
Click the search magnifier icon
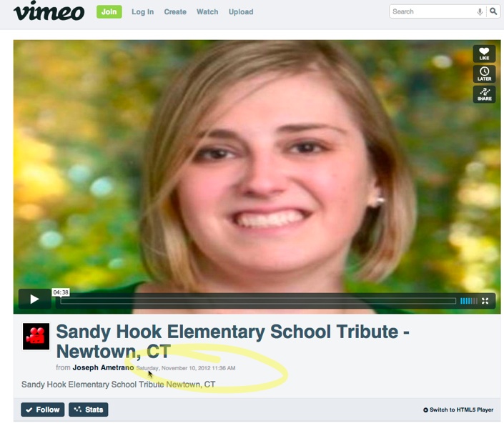[493, 11]
